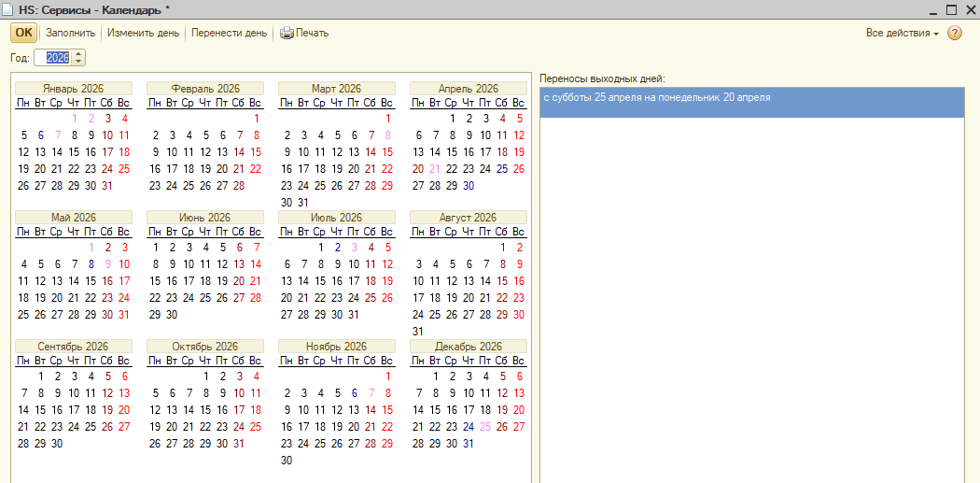Click the document icon in title bar
The height and width of the screenshot is (483, 980).
tap(7, 9)
